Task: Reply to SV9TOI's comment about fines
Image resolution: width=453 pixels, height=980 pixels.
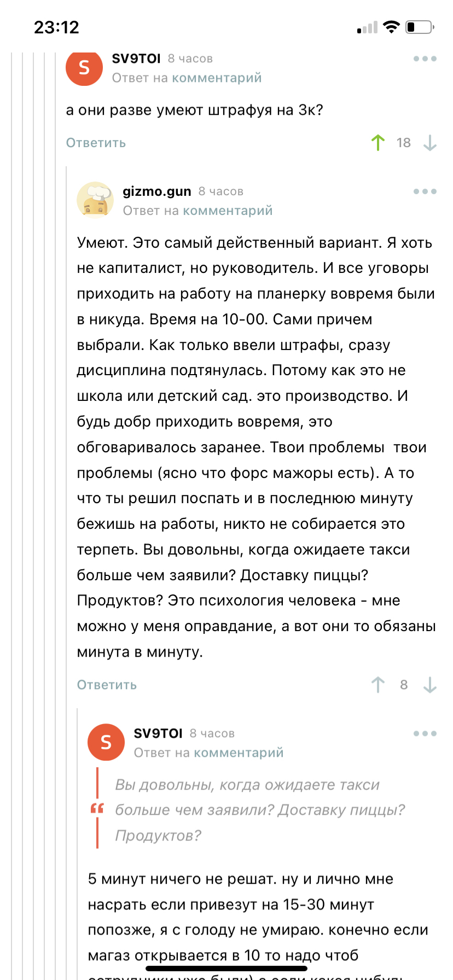Action: [x=96, y=143]
